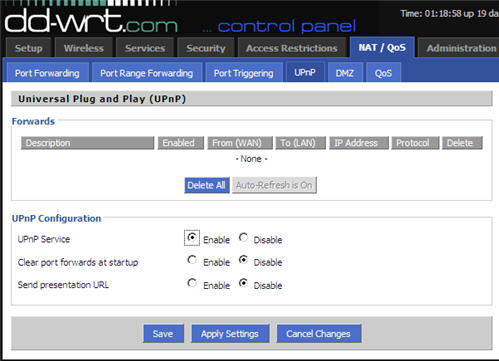
Task: Switch to Port Triggering subtab
Action: tap(244, 72)
